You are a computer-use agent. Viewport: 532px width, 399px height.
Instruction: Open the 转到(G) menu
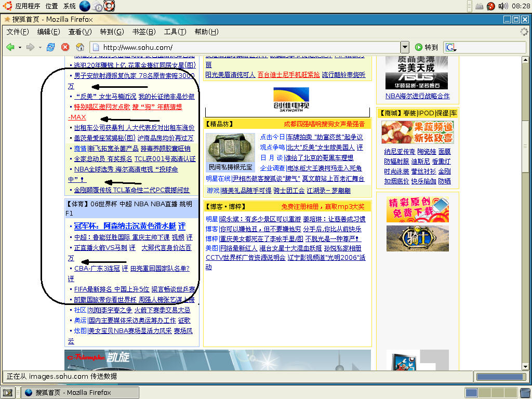coord(112,32)
